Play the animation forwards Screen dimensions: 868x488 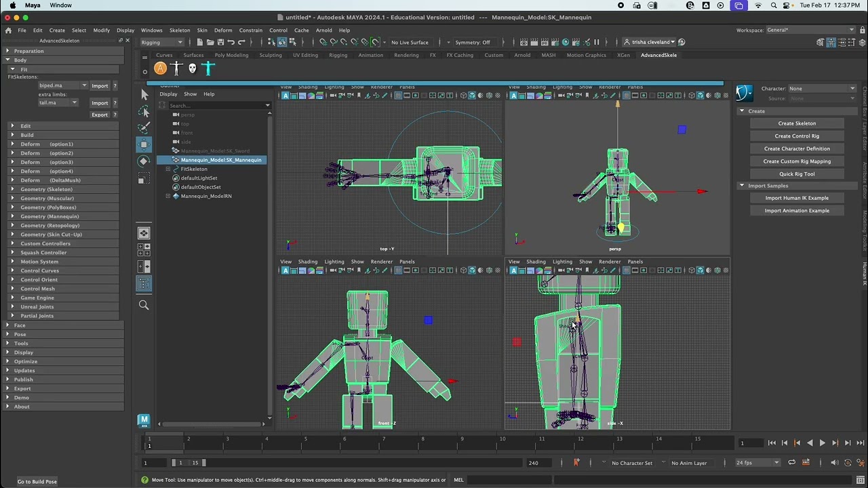point(822,443)
